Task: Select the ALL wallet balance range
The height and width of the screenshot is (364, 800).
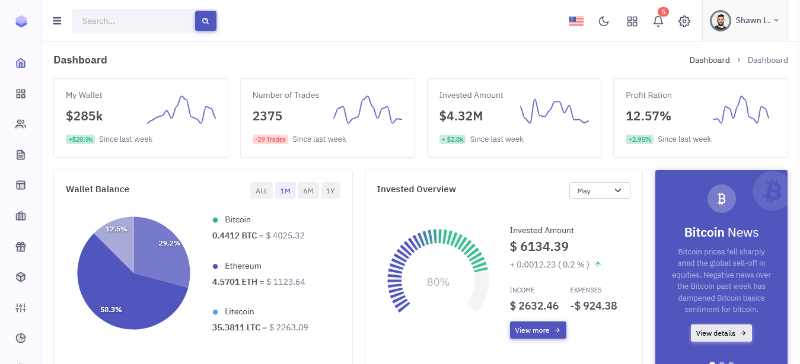Action: point(261,191)
